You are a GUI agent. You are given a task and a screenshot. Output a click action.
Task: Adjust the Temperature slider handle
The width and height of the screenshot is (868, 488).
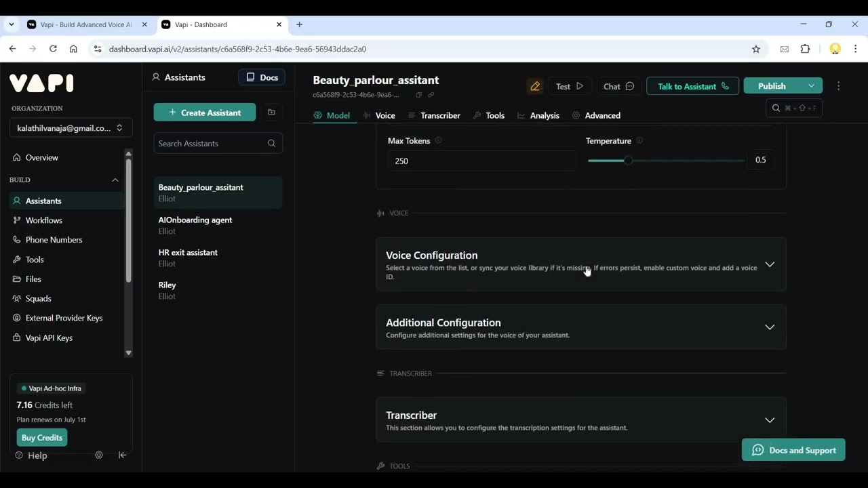pyautogui.click(x=628, y=161)
